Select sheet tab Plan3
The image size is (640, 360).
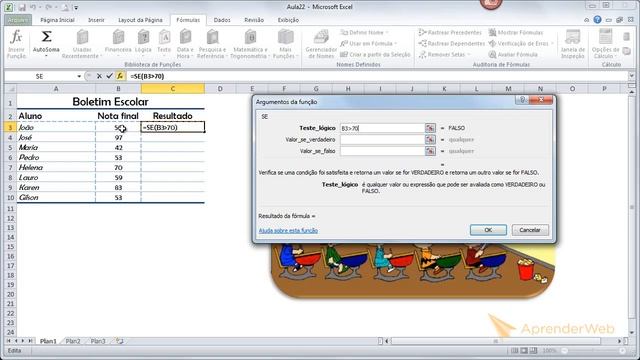point(98,341)
